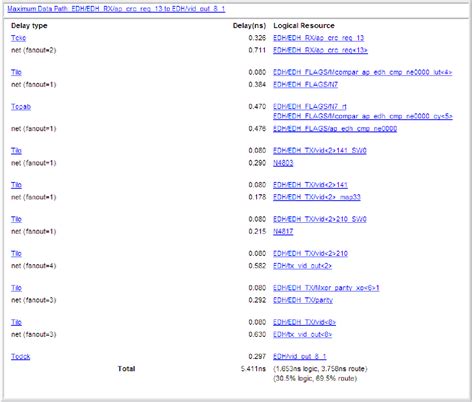The image size is (474, 402).
Task: Open the EDH/tx_vid_out<2> net link
Action: point(302,266)
